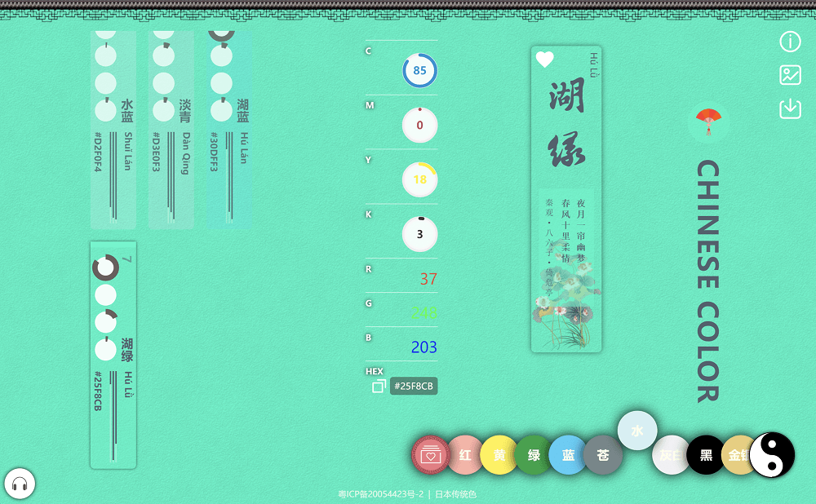The image size is (816, 504).
Task: Click the white heart on the 湖绿 card
Action: [544, 60]
